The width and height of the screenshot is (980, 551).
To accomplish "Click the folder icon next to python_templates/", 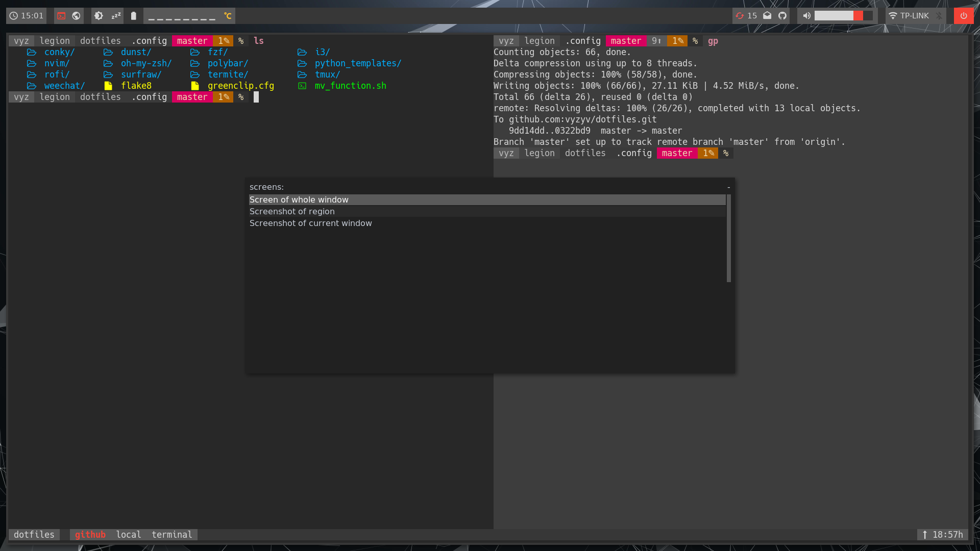I will tap(302, 63).
